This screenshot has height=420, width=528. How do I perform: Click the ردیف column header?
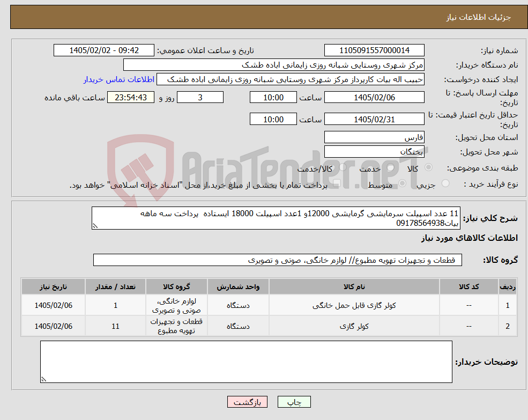tap(508, 287)
